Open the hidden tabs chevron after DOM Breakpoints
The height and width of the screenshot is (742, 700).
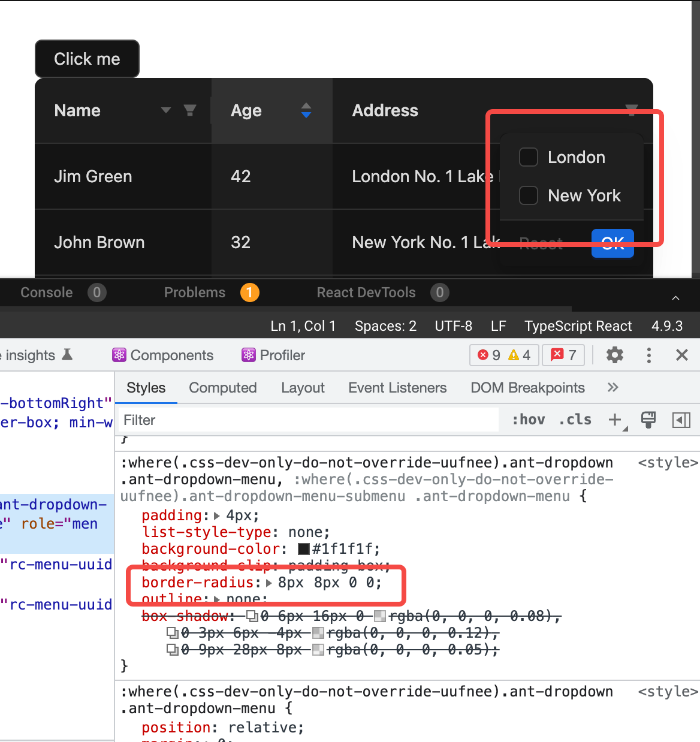coord(612,388)
